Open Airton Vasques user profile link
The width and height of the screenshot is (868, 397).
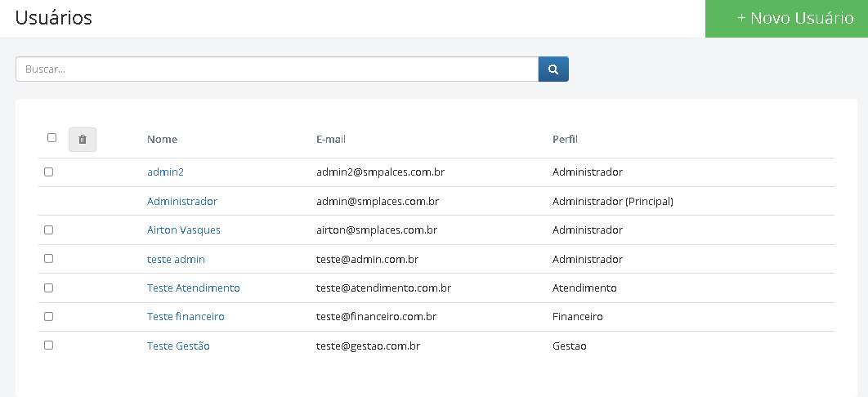[184, 230]
